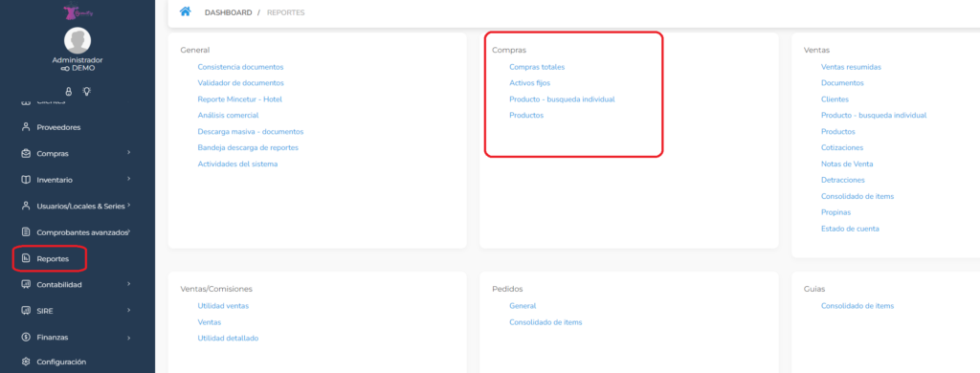
Task: Click the Comprobantes avanzados document icon
Action: [26, 231]
